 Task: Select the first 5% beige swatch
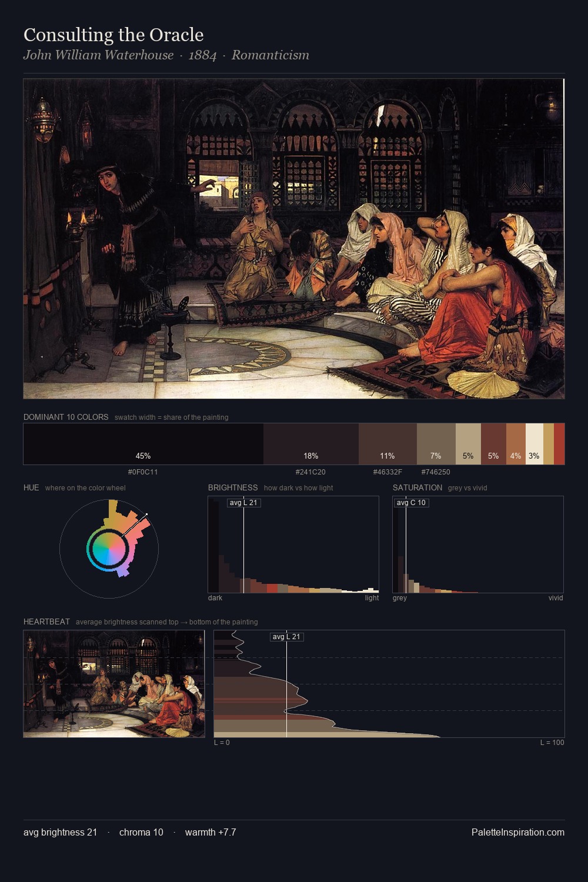coord(468,444)
